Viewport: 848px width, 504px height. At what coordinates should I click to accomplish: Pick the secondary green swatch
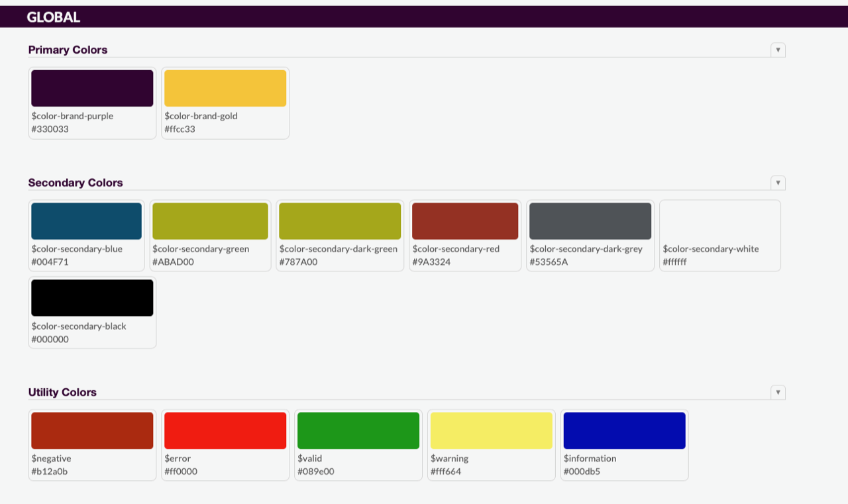pos(210,221)
